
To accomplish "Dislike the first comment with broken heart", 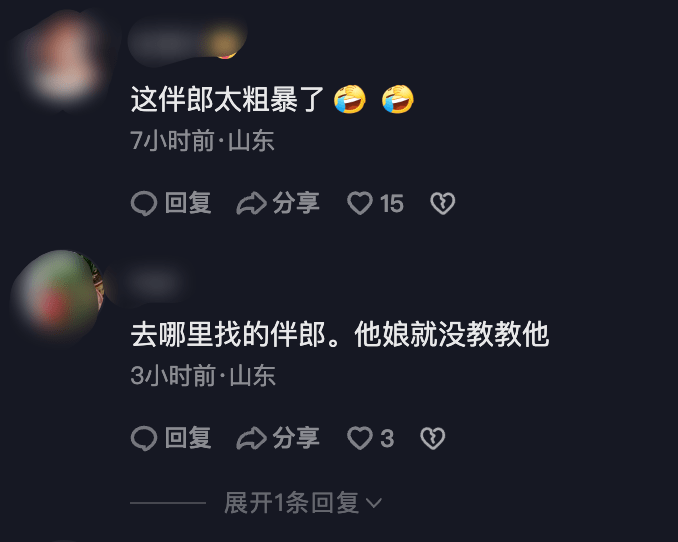I will click(x=443, y=203).
